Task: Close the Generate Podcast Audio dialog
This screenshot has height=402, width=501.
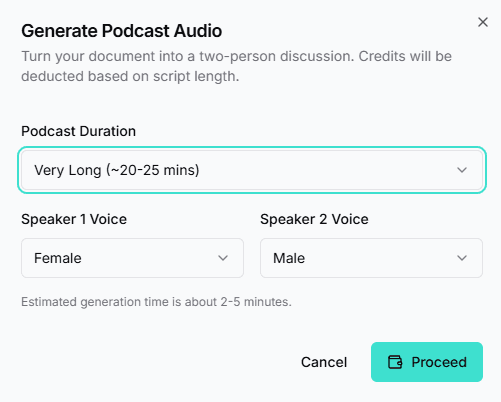Action: [483, 22]
